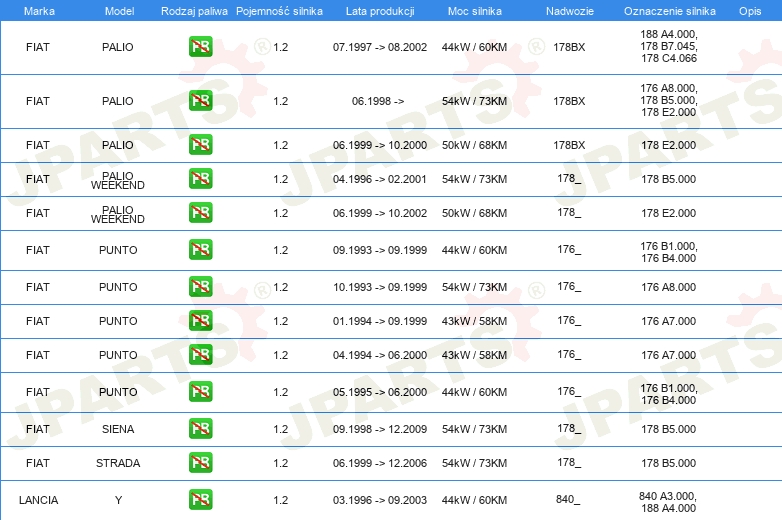The image size is (782, 520).
Task: Select the date range 06.1999 -> 12.2006
Action: [380, 463]
